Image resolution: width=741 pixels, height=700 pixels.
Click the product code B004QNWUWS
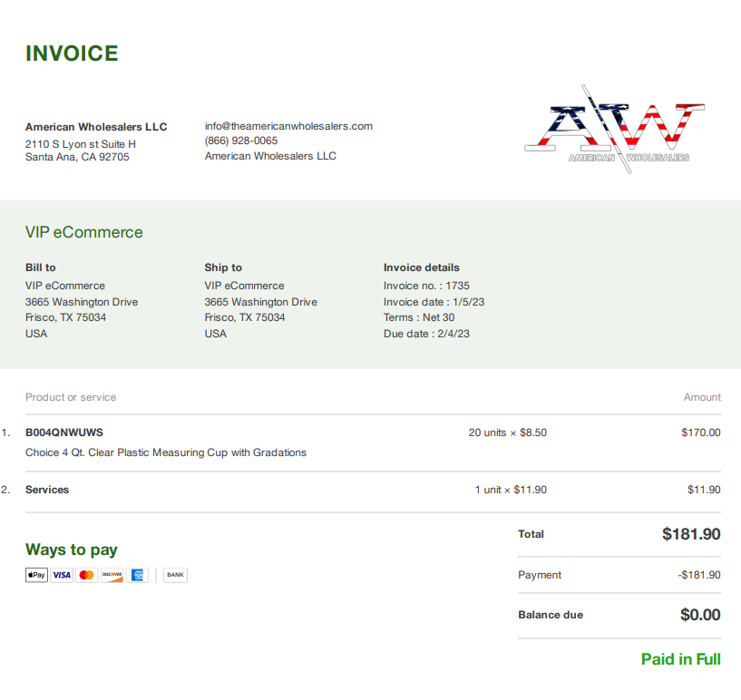pyautogui.click(x=64, y=433)
